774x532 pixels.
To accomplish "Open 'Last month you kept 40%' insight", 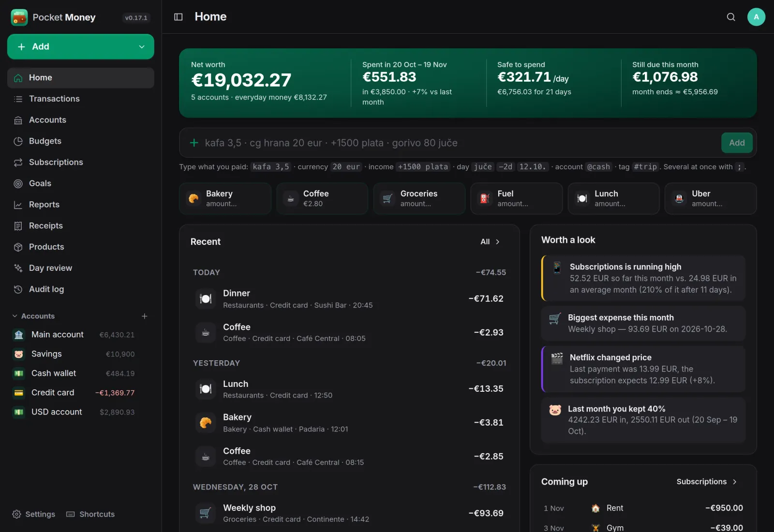I will [x=643, y=420].
